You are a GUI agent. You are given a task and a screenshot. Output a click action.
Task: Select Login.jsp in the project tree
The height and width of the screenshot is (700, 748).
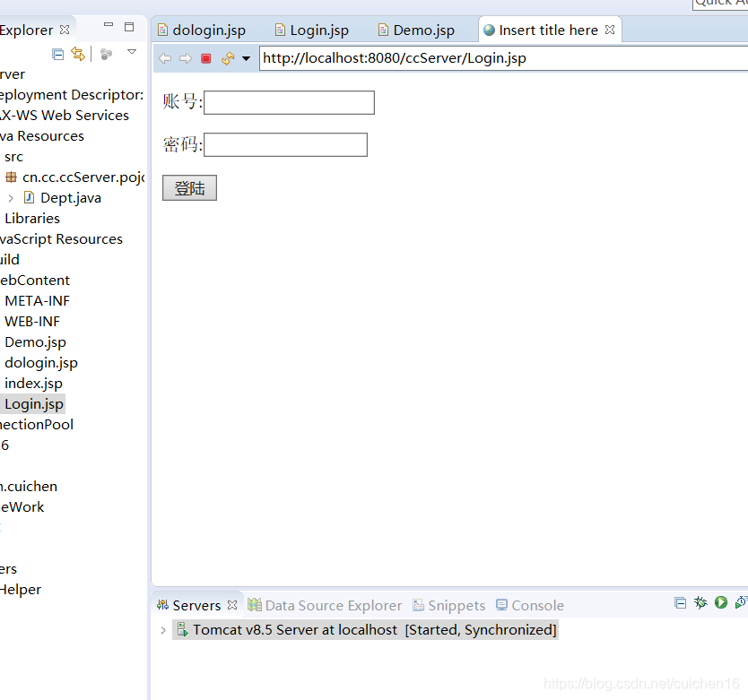click(x=34, y=404)
